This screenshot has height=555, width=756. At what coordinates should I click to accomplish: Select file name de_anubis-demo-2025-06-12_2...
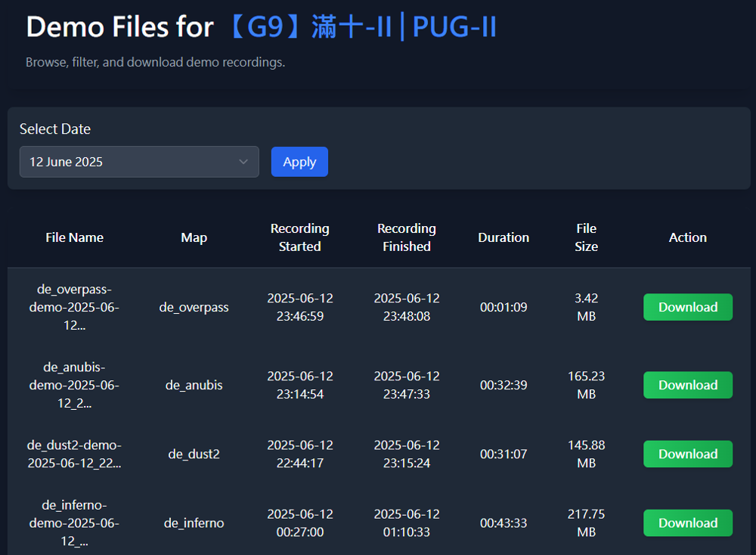point(74,385)
